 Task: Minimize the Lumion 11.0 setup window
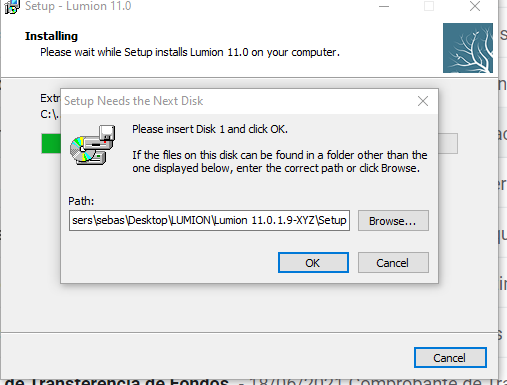coord(384,6)
